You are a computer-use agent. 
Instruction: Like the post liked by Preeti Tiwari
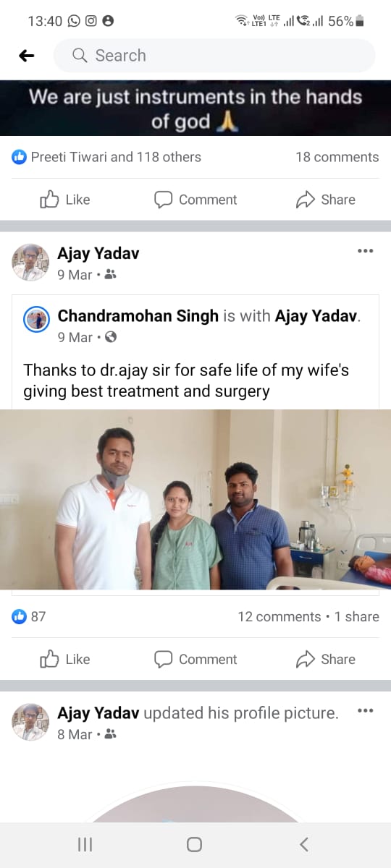64,200
